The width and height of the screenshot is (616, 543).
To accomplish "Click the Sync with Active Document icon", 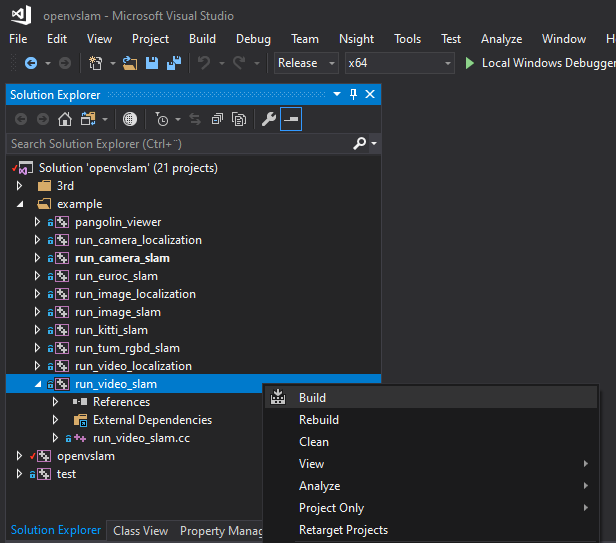I will pos(195,119).
